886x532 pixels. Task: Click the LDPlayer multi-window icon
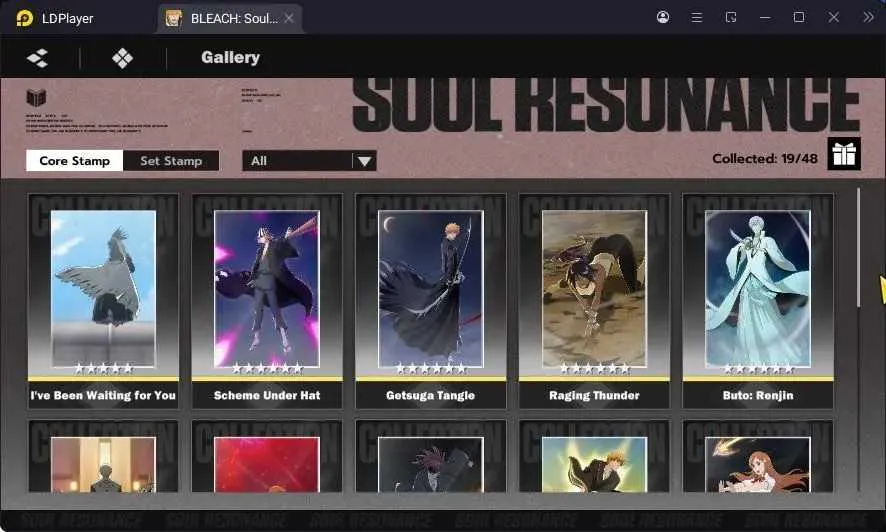[x=731, y=18]
